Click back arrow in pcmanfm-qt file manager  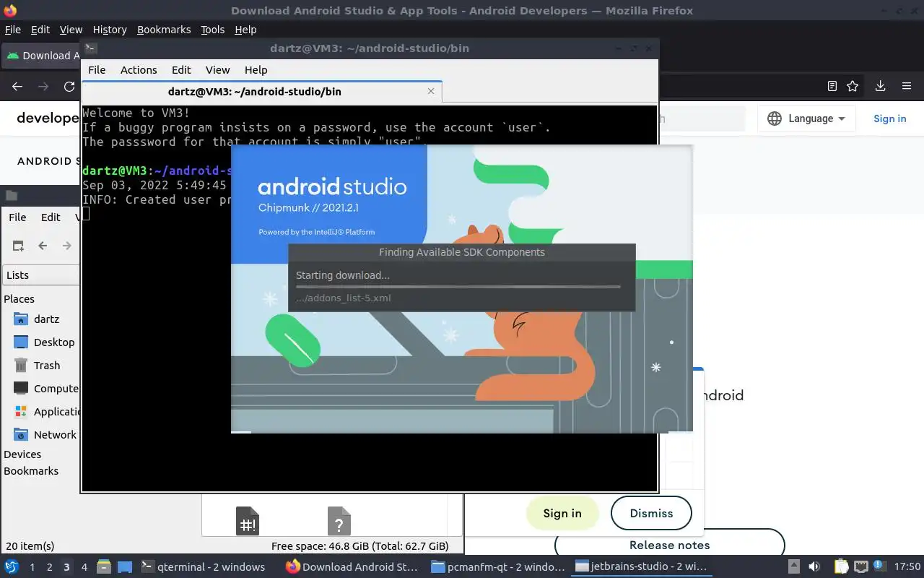tap(43, 246)
